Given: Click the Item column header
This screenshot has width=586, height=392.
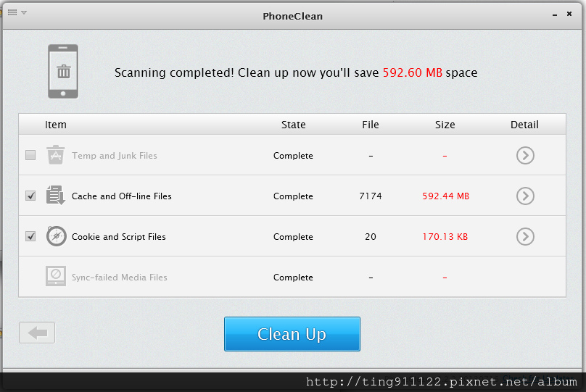Looking at the screenshot, I should pos(56,125).
